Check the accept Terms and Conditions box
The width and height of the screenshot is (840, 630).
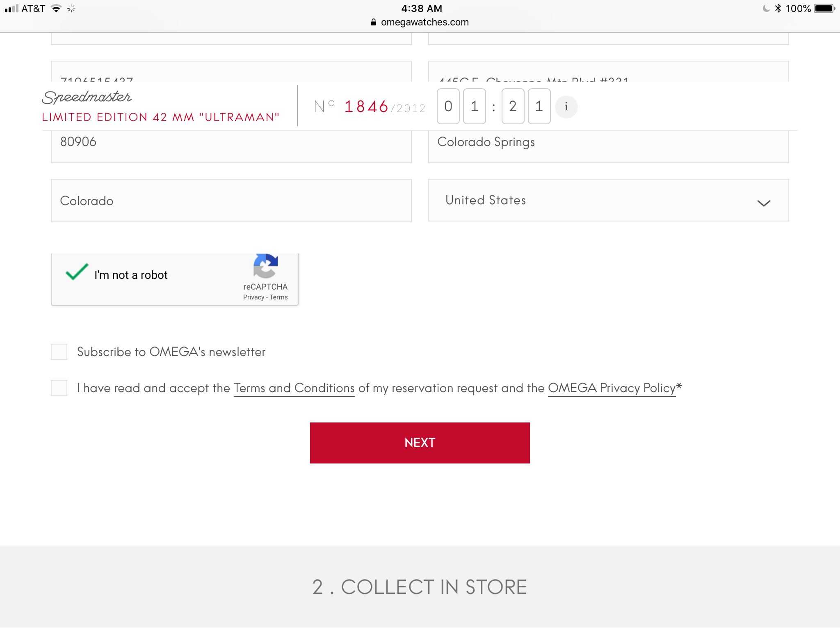[x=59, y=388]
